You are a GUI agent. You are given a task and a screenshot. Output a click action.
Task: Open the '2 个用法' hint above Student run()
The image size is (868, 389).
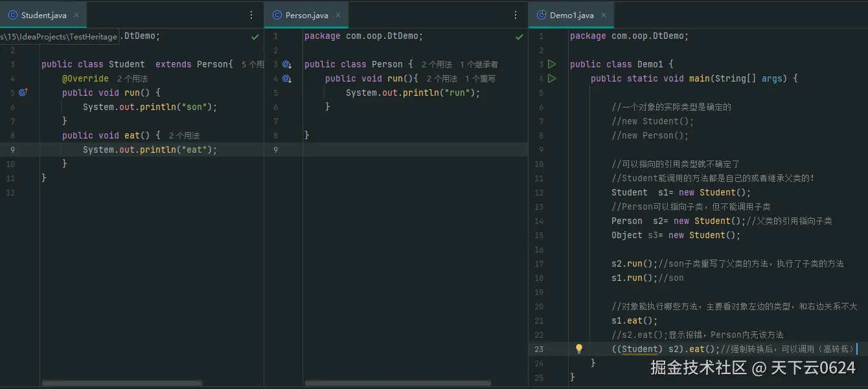(x=132, y=79)
